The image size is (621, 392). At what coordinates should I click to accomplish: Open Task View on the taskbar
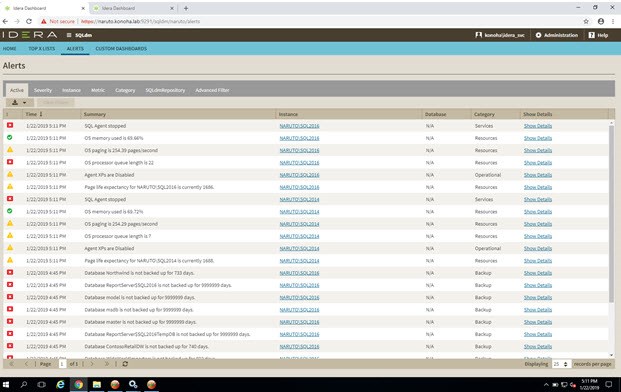pos(42,384)
